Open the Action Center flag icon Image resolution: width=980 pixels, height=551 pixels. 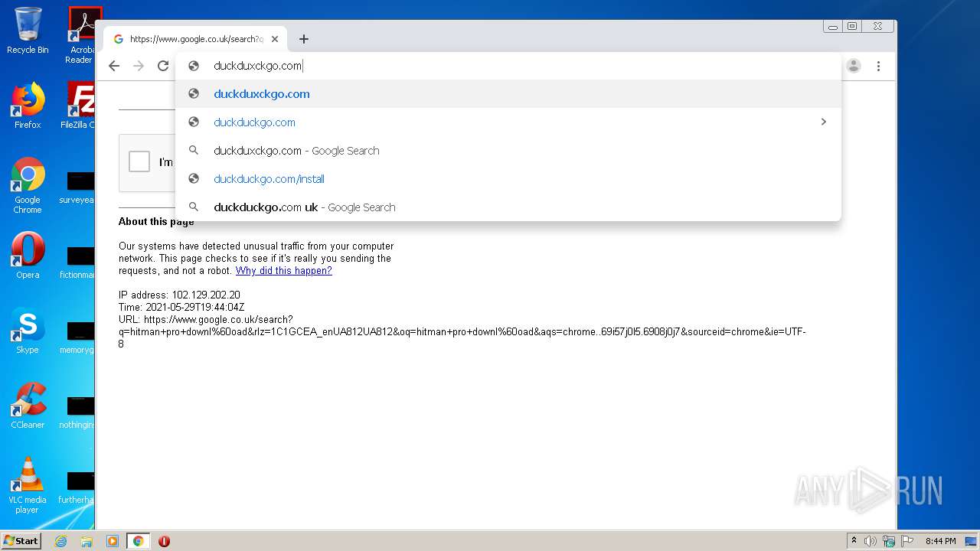click(x=907, y=541)
